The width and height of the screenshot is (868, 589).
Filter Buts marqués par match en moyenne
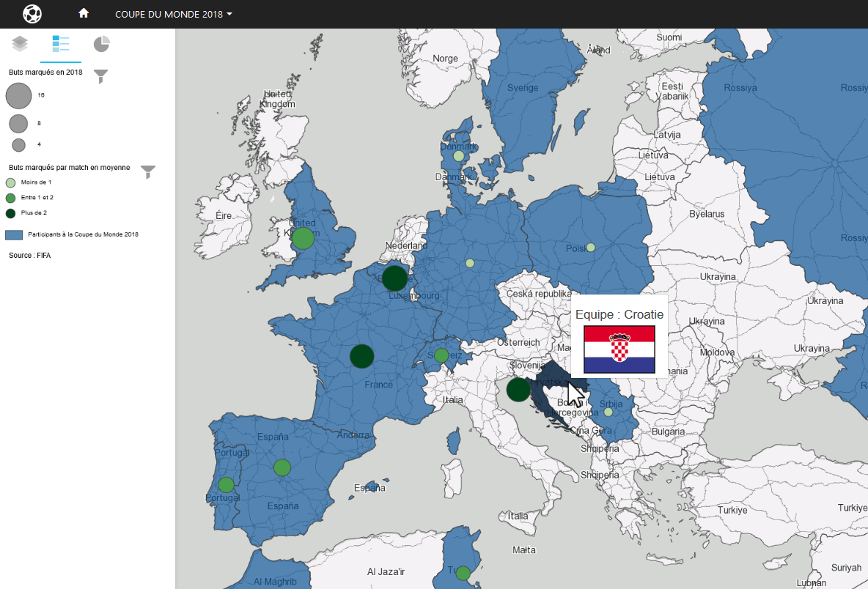pyautogui.click(x=148, y=172)
